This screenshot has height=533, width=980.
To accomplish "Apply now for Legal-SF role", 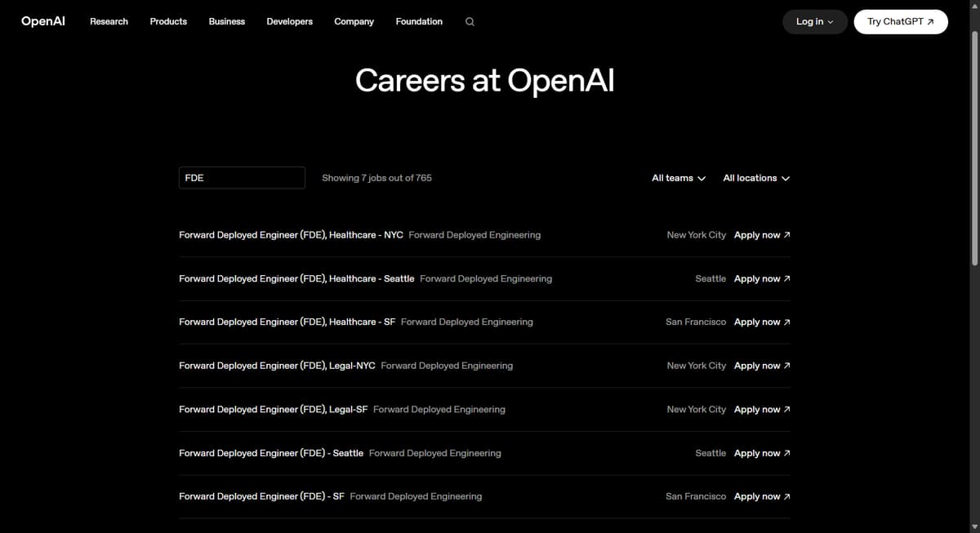I will pyautogui.click(x=762, y=410).
